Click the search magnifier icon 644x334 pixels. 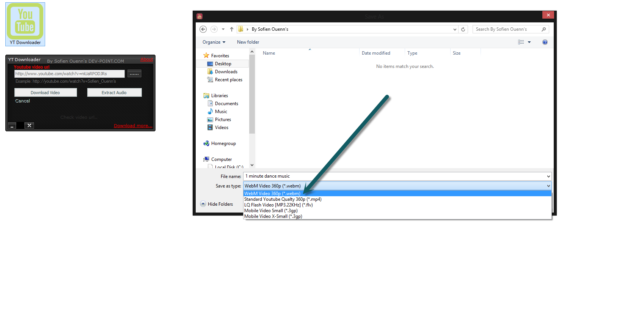(544, 29)
